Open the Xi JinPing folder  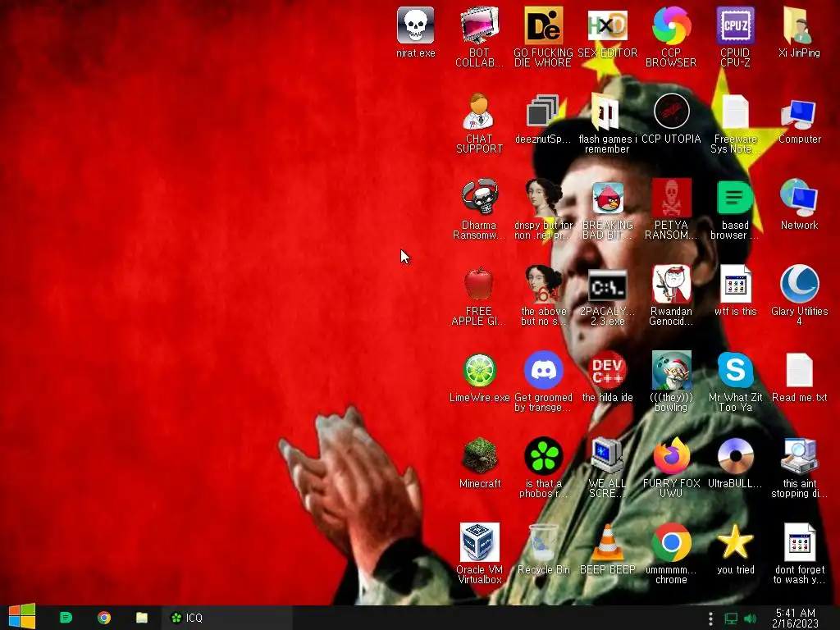click(x=799, y=25)
